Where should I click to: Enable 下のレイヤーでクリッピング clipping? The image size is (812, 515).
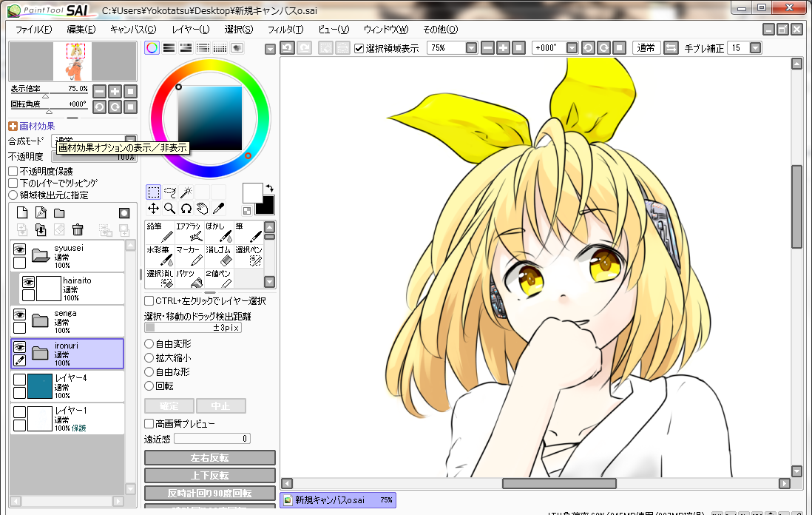13,183
